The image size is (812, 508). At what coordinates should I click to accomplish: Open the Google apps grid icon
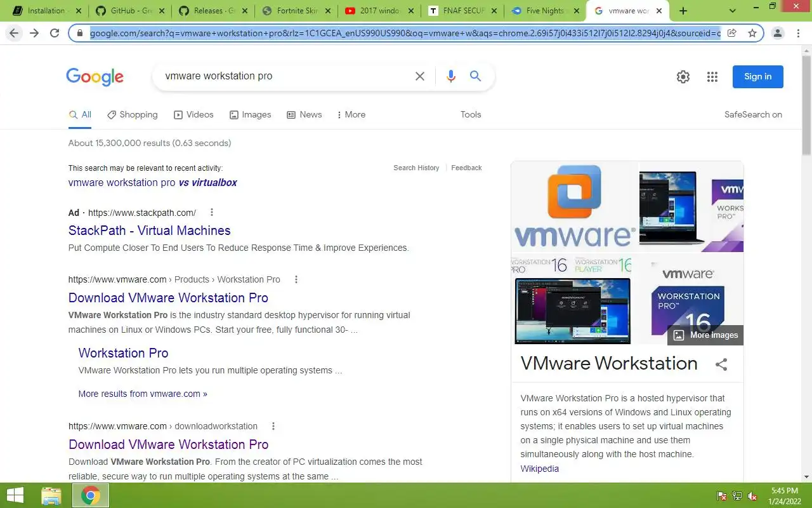[x=712, y=77]
